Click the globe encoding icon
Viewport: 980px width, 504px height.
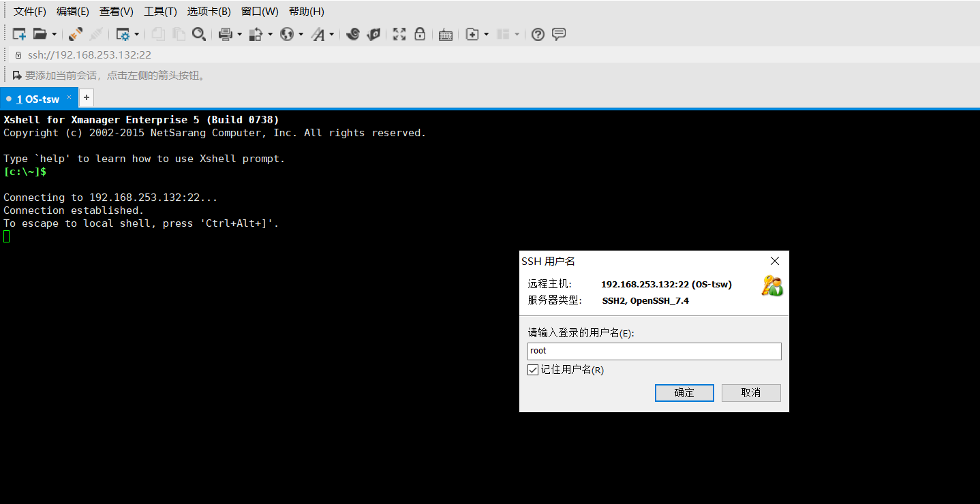coord(287,34)
